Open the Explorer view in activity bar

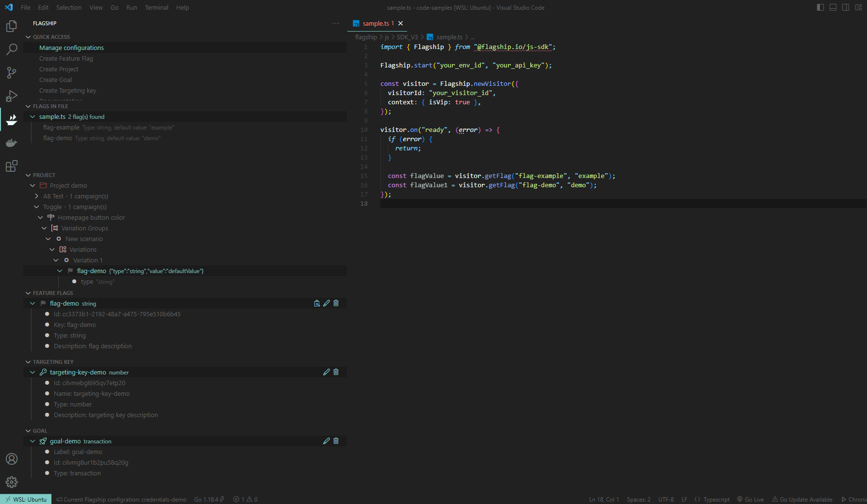12,26
